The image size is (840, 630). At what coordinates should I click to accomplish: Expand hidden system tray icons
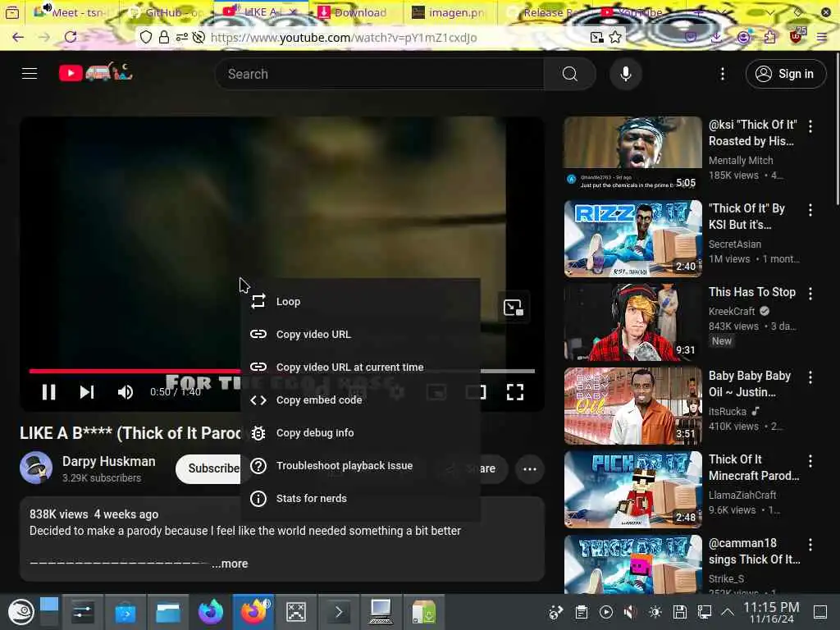pos(727,612)
